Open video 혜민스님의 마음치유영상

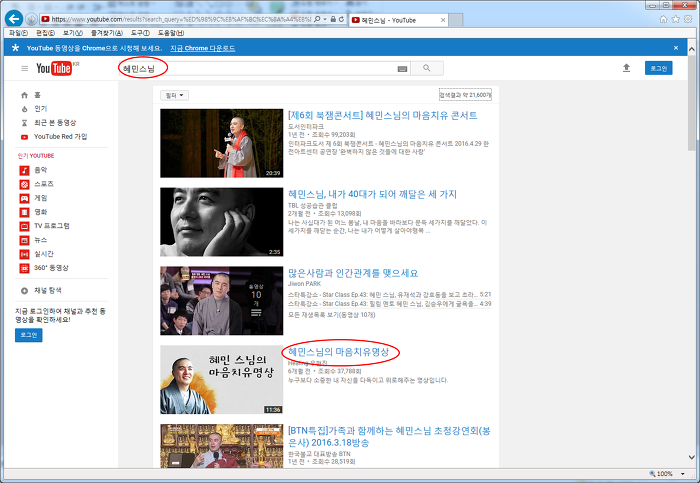338,353
